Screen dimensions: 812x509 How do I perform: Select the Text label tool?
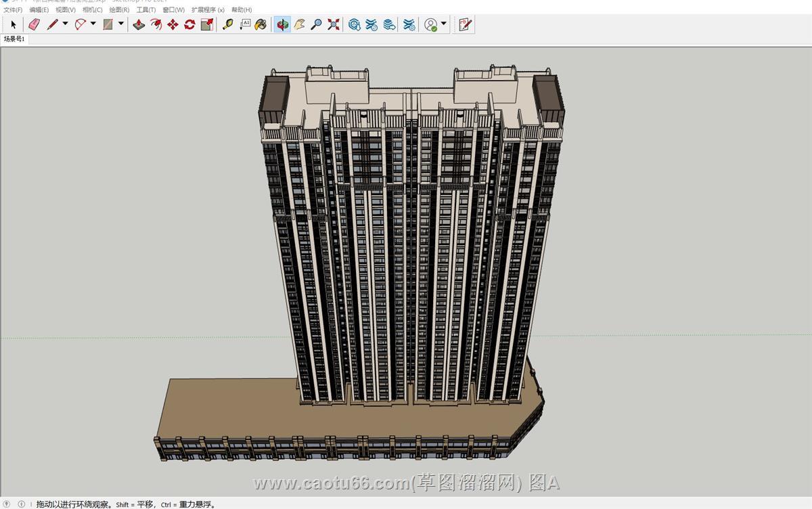[245, 24]
